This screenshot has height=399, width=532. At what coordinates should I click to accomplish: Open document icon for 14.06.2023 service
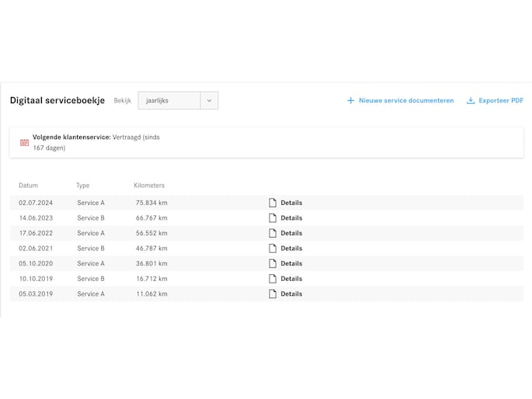(273, 218)
